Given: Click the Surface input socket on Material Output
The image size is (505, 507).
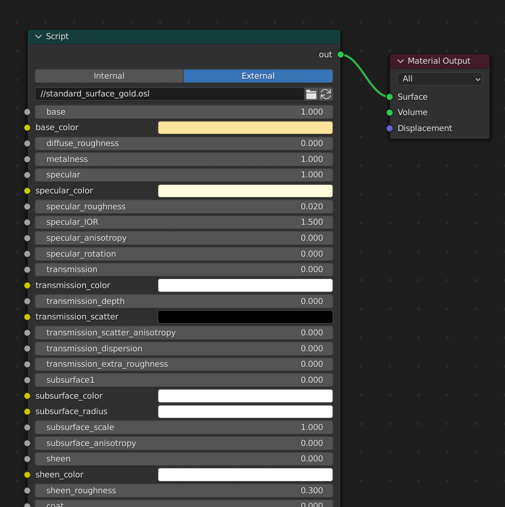Looking at the screenshot, I should tap(390, 97).
